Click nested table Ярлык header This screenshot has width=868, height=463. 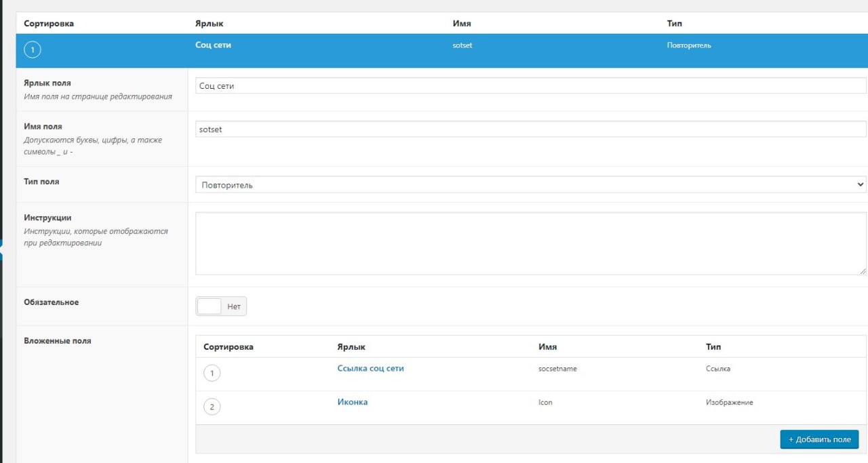(x=351, y=347)
